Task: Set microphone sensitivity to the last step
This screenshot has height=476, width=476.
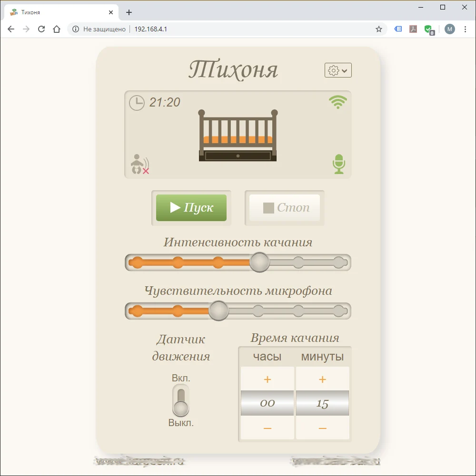Action: pos(338,311)
